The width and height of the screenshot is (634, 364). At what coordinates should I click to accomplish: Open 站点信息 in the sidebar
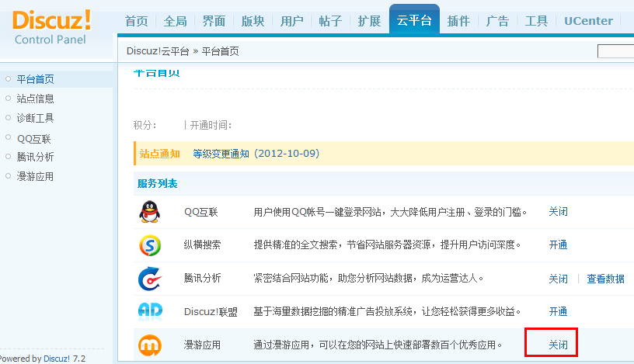click(35, 99)
